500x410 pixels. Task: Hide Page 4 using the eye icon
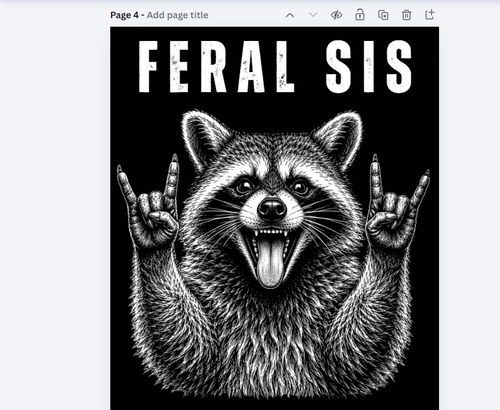(x=336, y=15)
